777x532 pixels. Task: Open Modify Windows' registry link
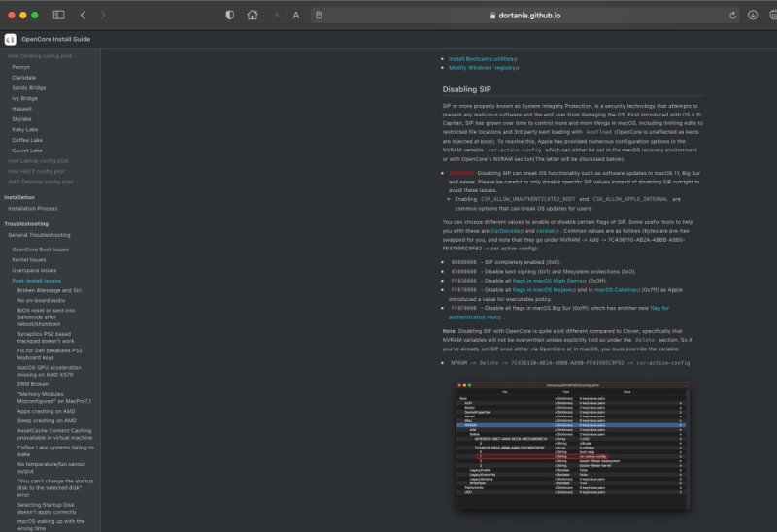click(x=484, y=68)
